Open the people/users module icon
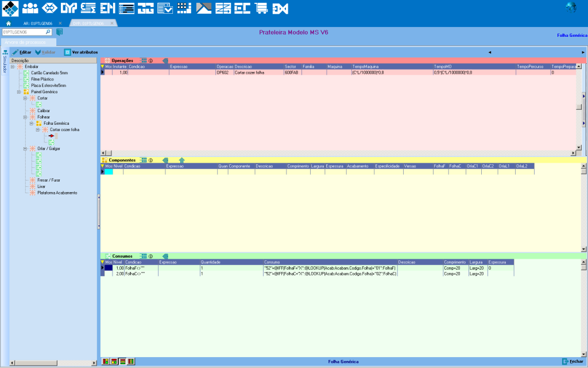This screenshot has height=368, width=588. (30, 8)
